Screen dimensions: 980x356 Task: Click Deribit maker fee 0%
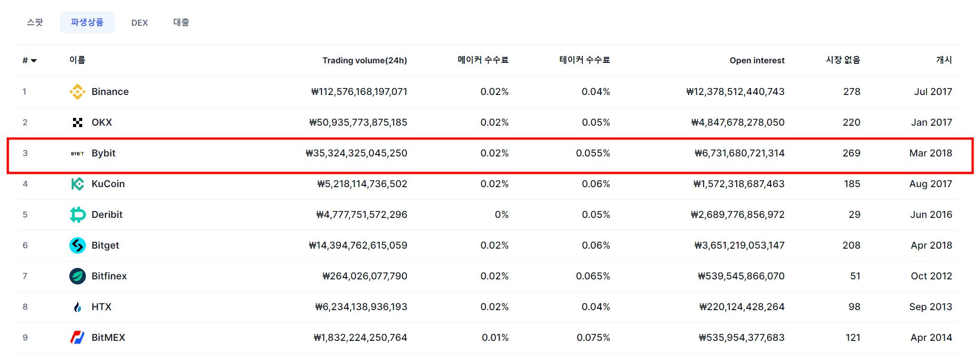coord(501,215)
